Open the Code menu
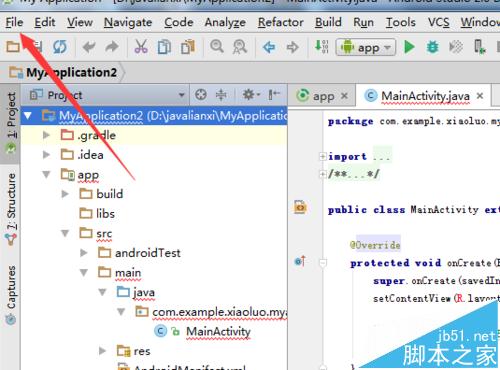The image size is (500, 370). point(179,22)
